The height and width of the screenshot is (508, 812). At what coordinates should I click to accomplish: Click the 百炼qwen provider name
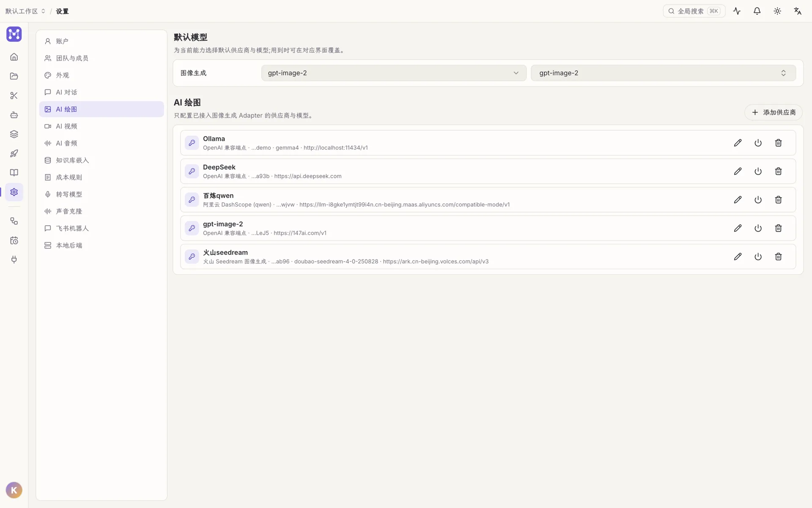(x=218, y=196)
